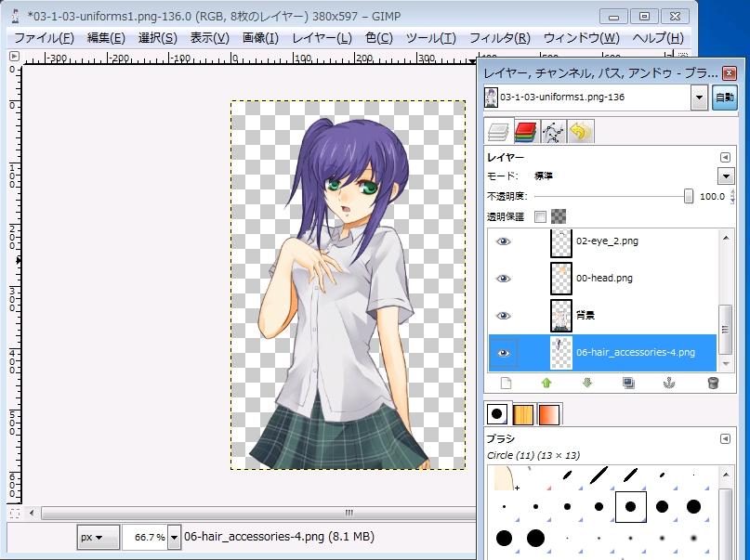Viewport: 750px width, 560px height.
Task: Hide the 00-head.png layer
Action: tap(503, 279)
